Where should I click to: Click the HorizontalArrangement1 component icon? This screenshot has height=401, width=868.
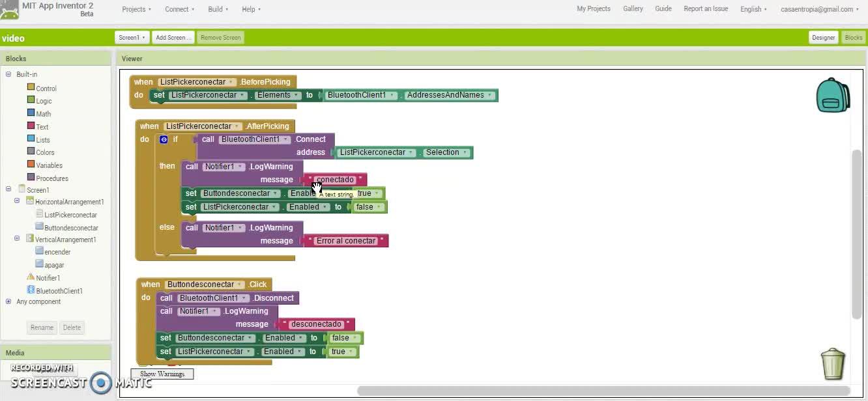tap(30, 201)
